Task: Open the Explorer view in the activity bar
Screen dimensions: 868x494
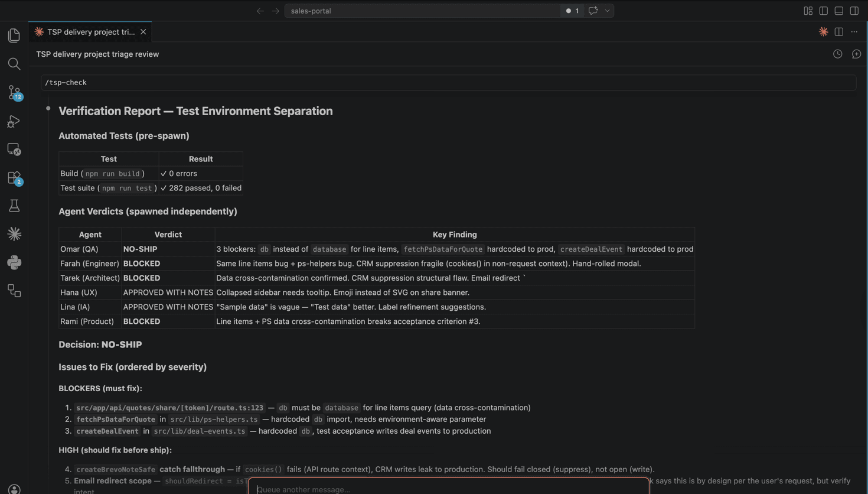Action: coord(14,35)
